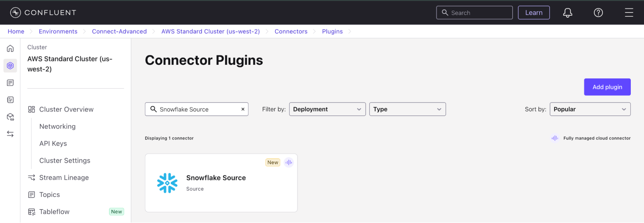Go to Connectors breadcrumb
The height and width of the screenshot is (223, 644).
[291, 31]
